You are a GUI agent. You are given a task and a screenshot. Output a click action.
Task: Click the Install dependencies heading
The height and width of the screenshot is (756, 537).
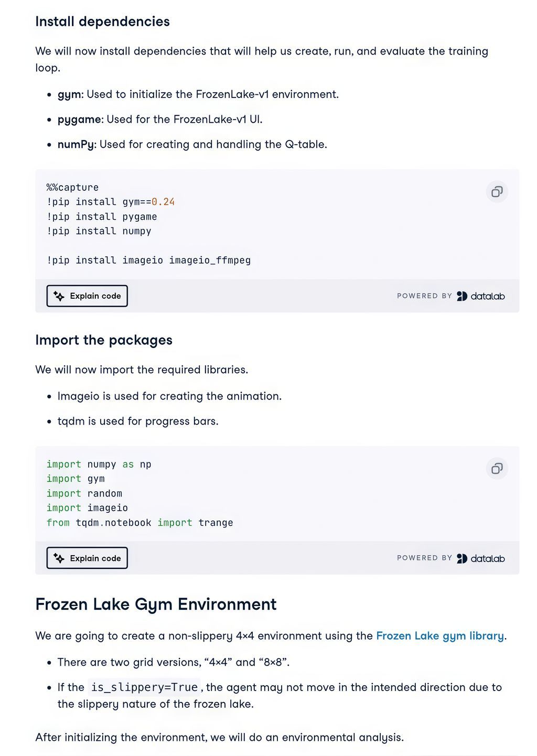tap(102, 21)
